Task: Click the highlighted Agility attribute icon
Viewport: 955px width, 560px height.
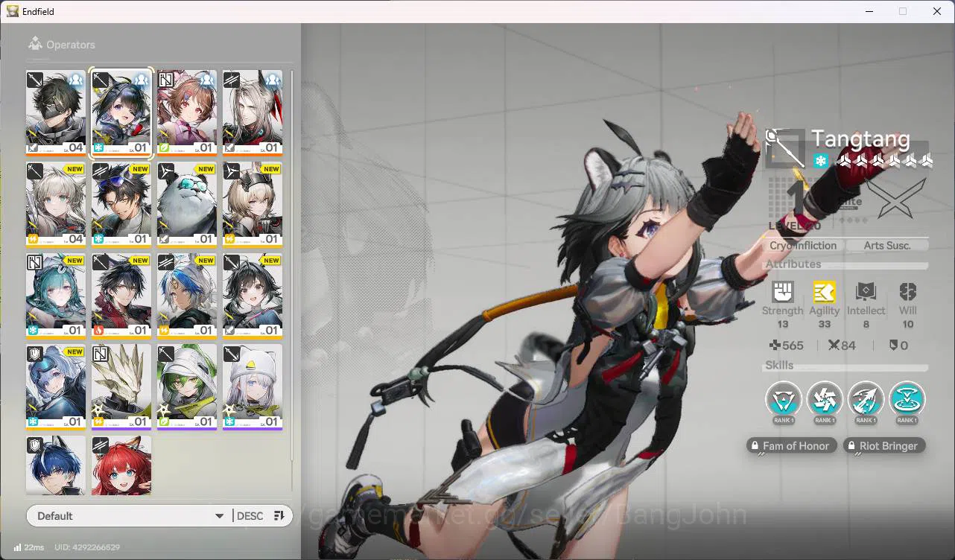Action: (x=824, y=292)
